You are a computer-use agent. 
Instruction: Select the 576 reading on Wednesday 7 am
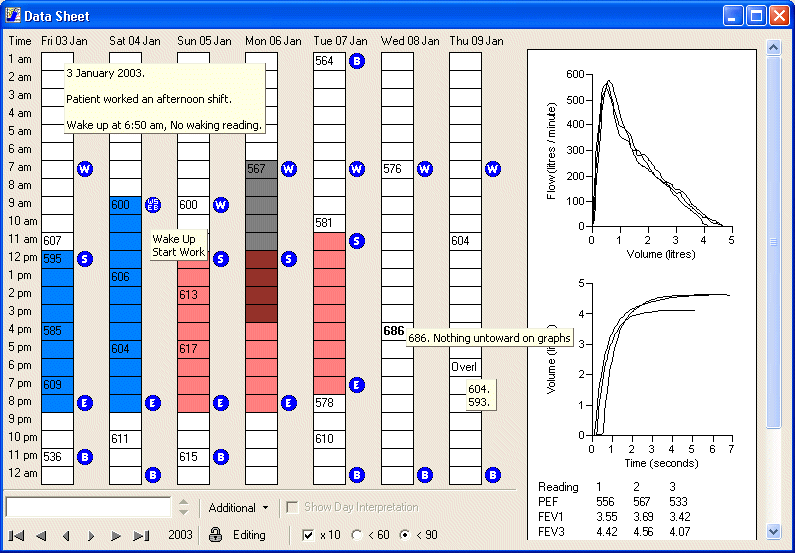pyautogui.click(x=397, y=169)
